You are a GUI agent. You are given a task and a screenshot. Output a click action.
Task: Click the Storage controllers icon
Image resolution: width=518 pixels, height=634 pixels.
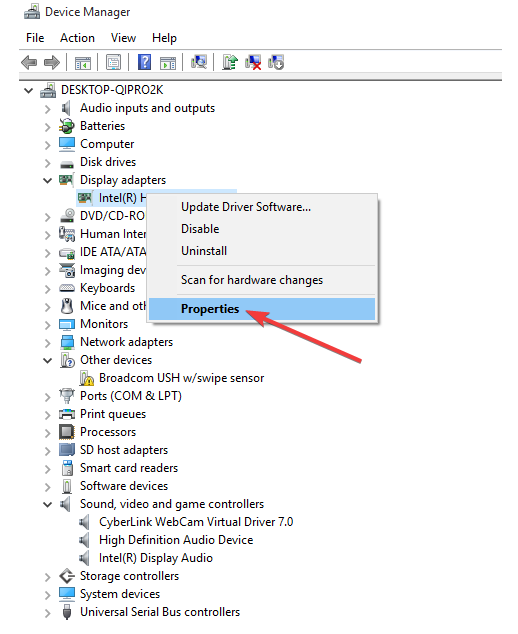coord(67,576)
